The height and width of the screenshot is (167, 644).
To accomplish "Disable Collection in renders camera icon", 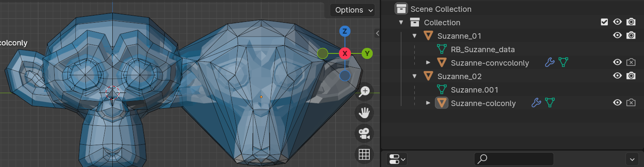I will 631,22.
